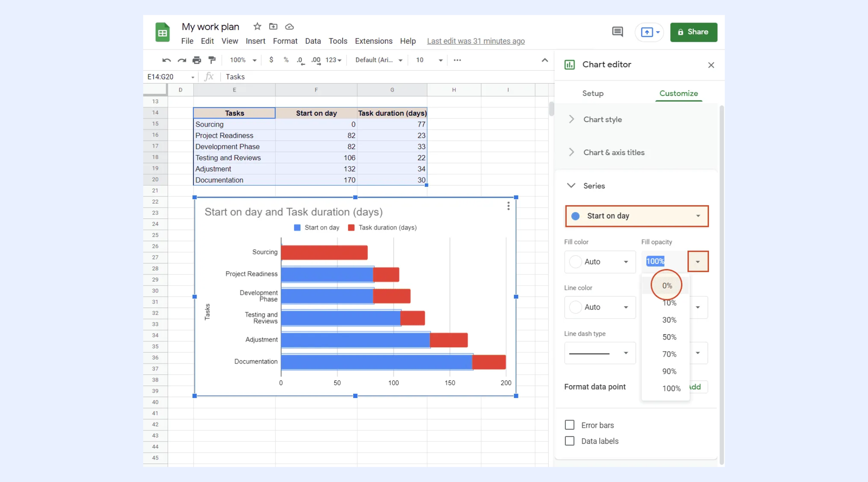Viewport: 868px width, 482px height.
Task: Select 30% fill opacity
Action: 666,320
